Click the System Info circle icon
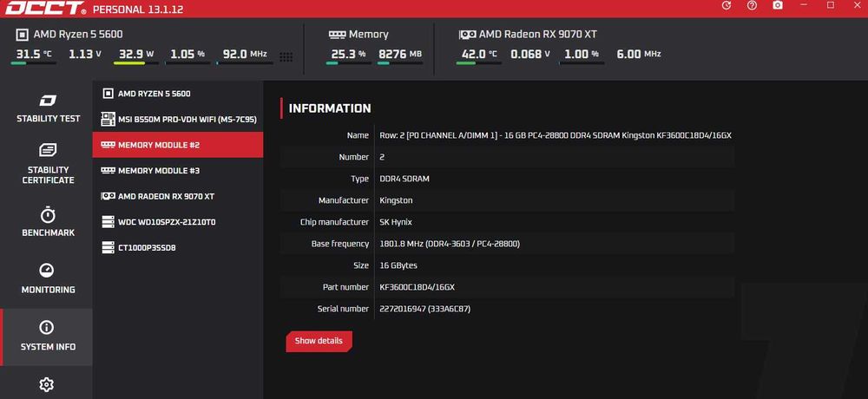This screenshot has width=868, height=399. [x=47, y=327]
